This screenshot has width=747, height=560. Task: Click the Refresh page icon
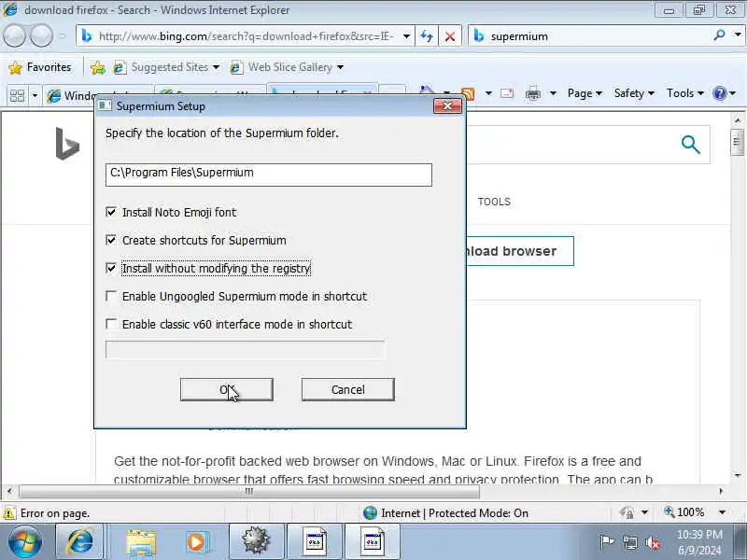[427, 36]
